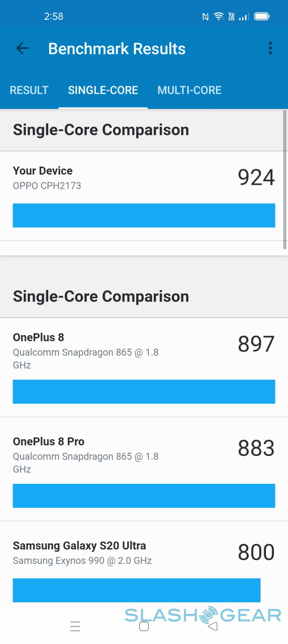Tap the NFC status icon

206,17
